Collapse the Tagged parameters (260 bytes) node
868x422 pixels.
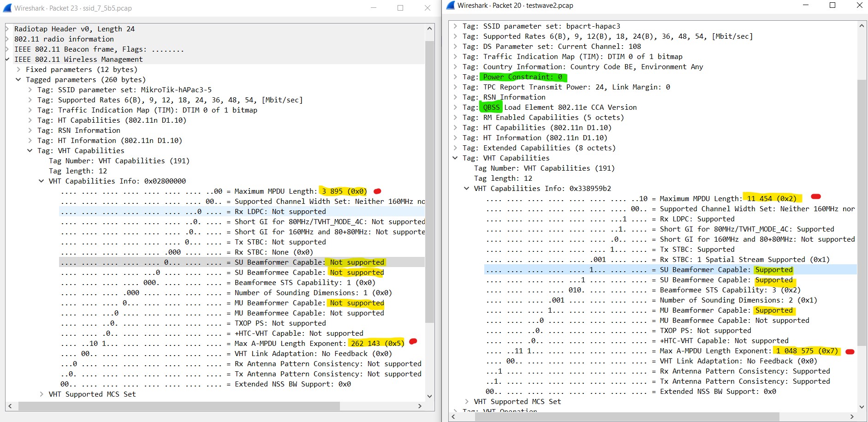(x=18, y=80)
